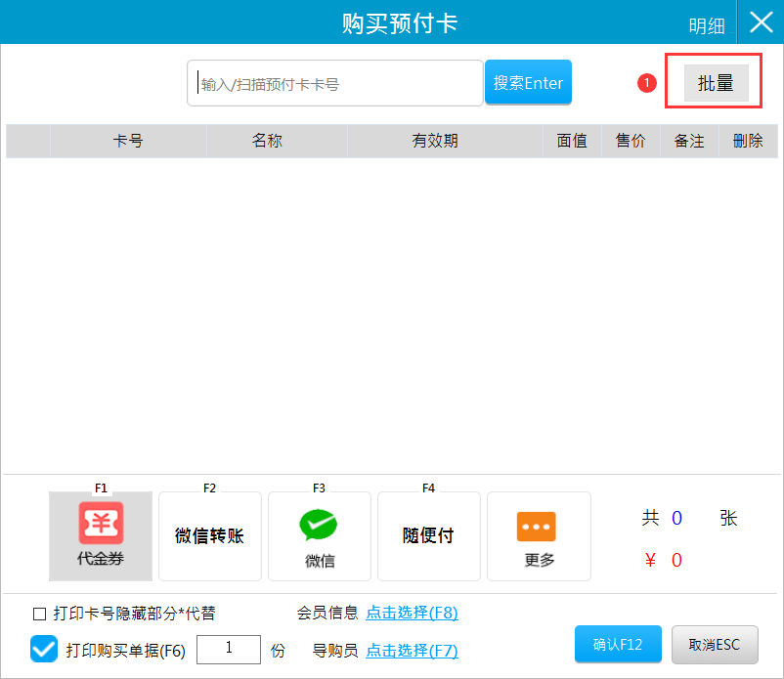Screen dimensions: 784x679
Task: Click the 卡号 column header
Action: click(x=128, y=141)
